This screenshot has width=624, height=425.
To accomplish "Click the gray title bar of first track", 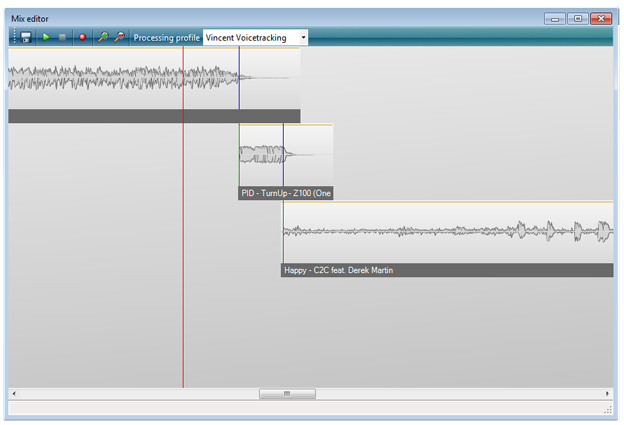I will click(x=150, y=116).
